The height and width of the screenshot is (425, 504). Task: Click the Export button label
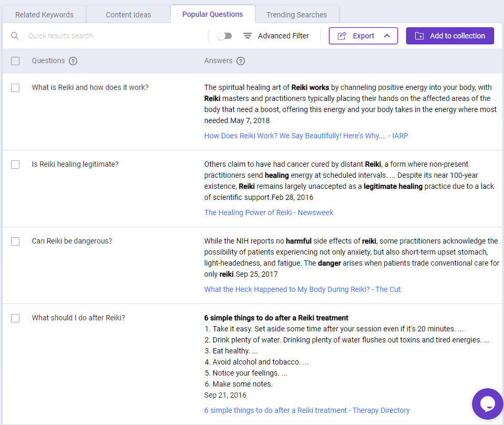pyautogui.click(x=363, y=36)
